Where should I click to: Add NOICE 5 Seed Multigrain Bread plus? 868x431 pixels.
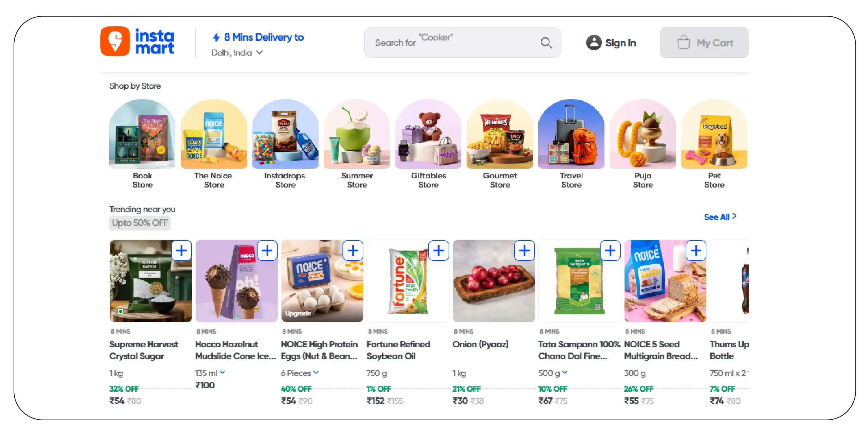696,250
